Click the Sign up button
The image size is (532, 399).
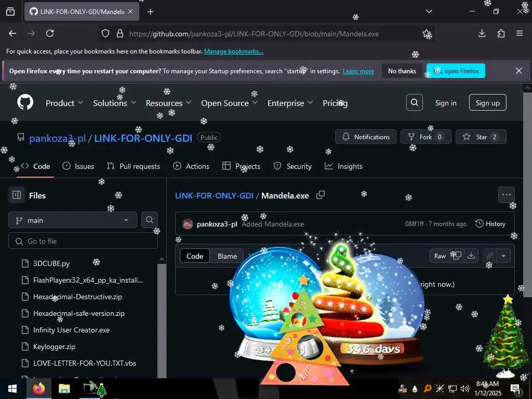tap(487, 102)
